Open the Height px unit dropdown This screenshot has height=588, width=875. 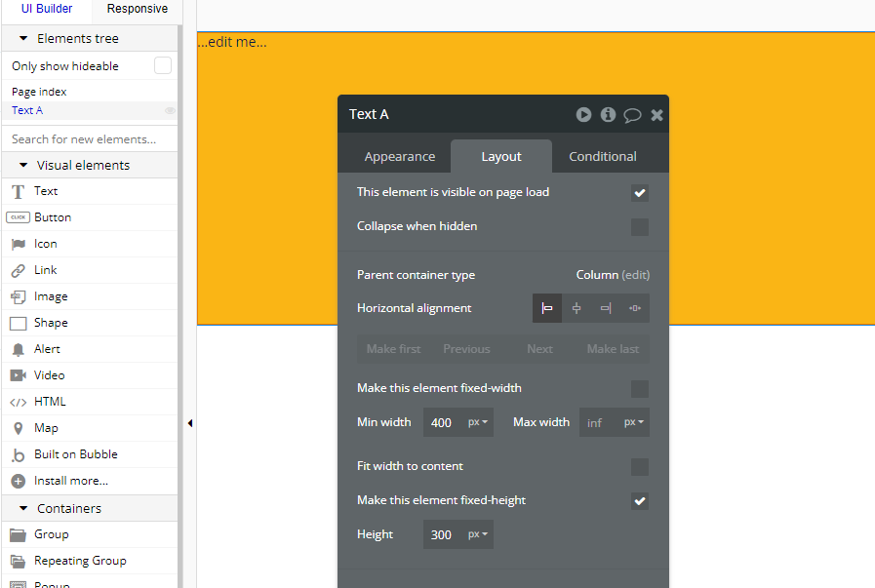coord(478,534)
